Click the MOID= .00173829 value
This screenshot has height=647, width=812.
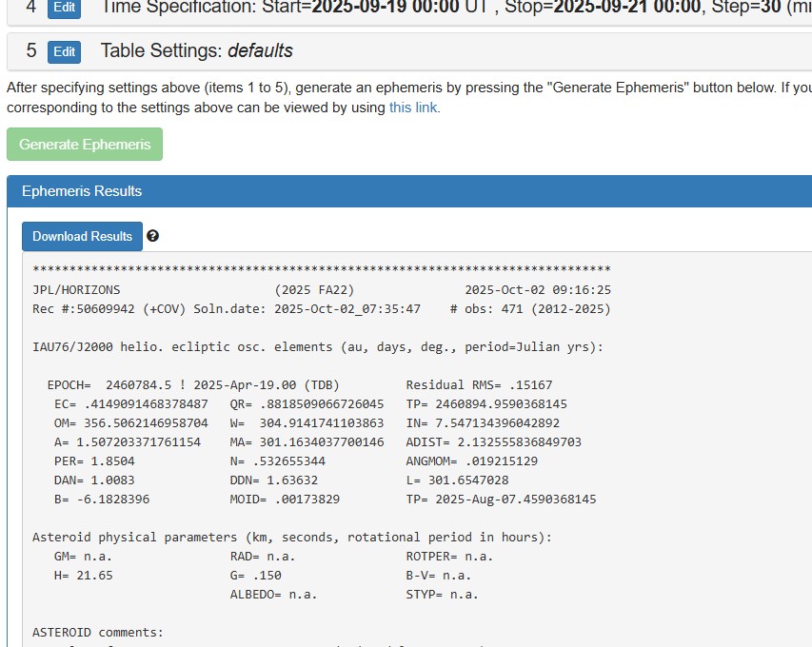coord(285,499)
